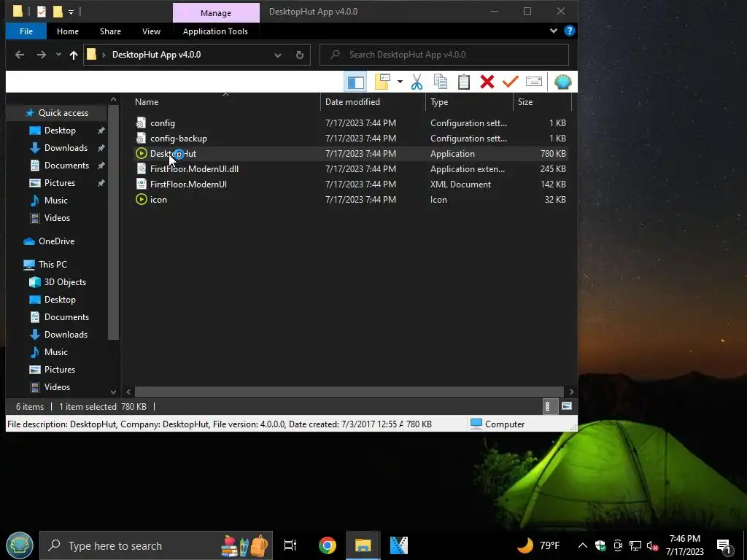Click the sidebar scroll-down arrow
Image resolution: width=747 pixels, height=560 pixels.
click(113, 392)
